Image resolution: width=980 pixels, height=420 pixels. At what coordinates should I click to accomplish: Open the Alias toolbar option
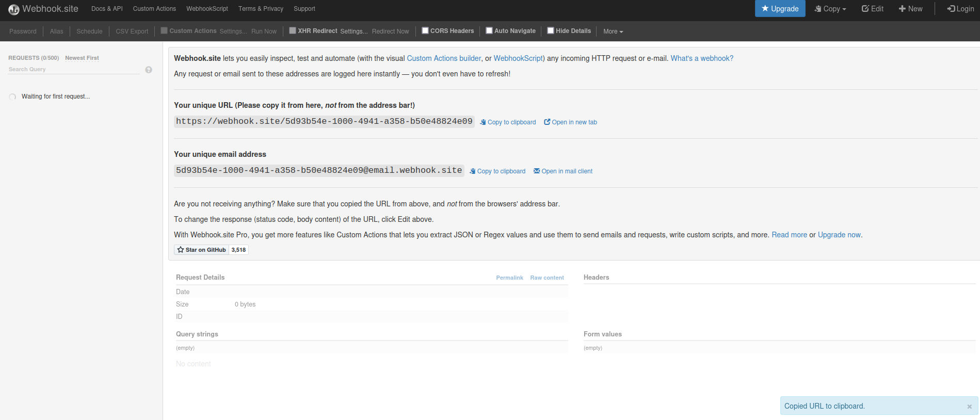(x=57, y=31)
